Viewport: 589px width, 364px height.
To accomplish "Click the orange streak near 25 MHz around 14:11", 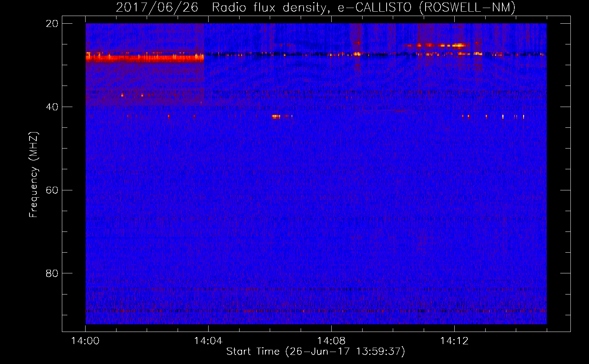I will coord(436,45).
